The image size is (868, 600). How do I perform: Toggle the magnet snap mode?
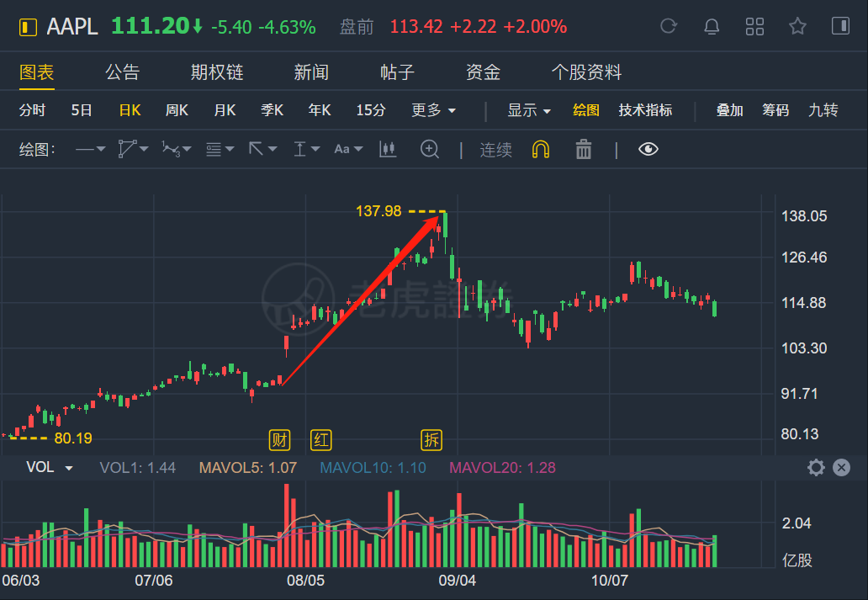click(541, 150)
